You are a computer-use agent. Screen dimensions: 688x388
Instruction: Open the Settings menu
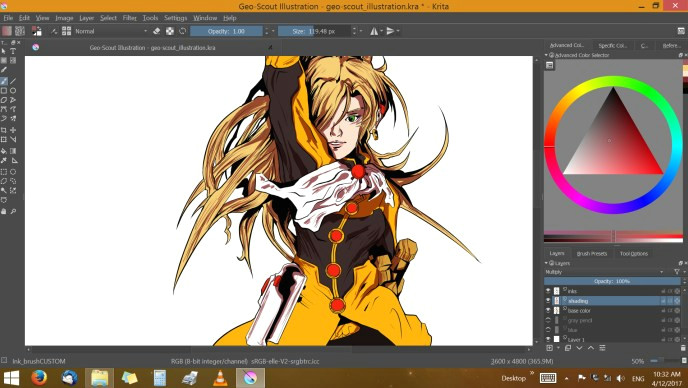click(x=176, y=18)
